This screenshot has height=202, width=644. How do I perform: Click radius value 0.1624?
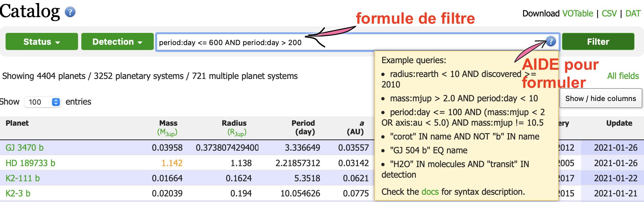coord(239,178)
